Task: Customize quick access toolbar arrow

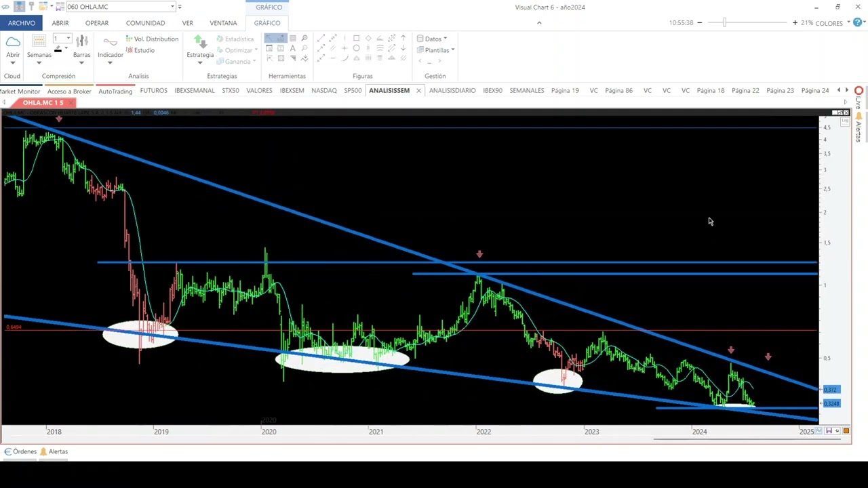Action: (180, 7)
